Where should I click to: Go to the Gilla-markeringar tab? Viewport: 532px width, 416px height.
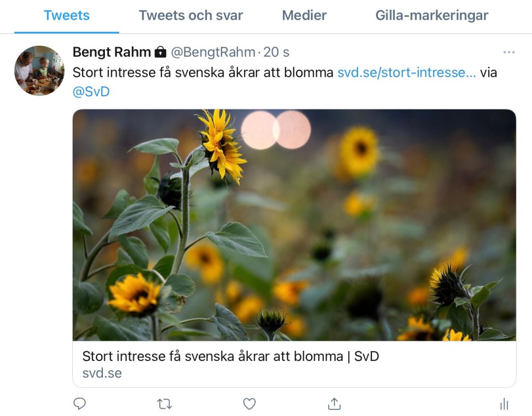(x=432, y=16)
